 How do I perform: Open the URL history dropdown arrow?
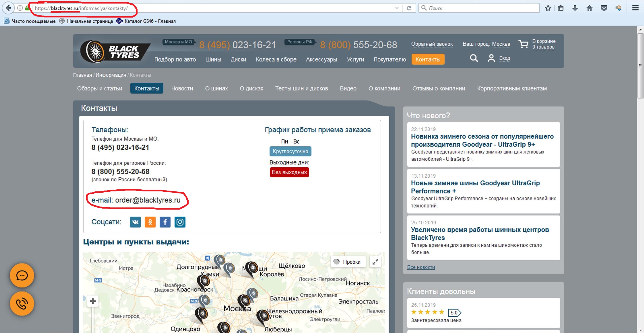tap(397, 8)
